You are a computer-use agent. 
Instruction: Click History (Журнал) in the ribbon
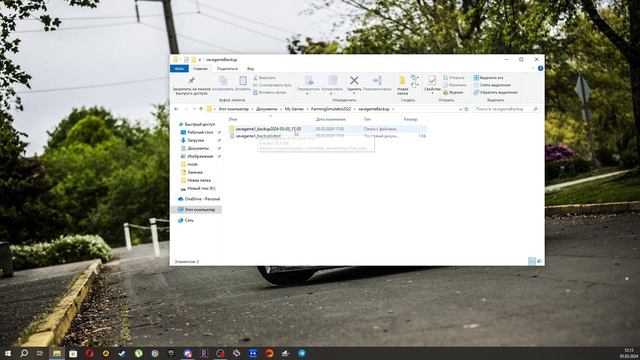[453, 93]
